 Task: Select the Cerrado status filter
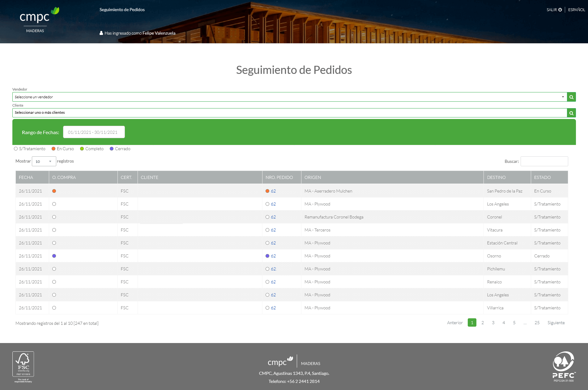point(112,149)
